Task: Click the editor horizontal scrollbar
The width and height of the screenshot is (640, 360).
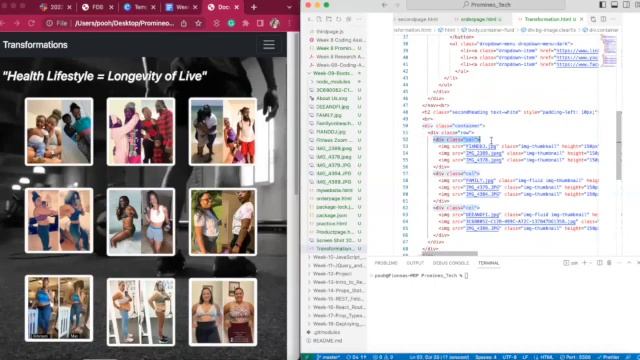Action: pos(450,253)
